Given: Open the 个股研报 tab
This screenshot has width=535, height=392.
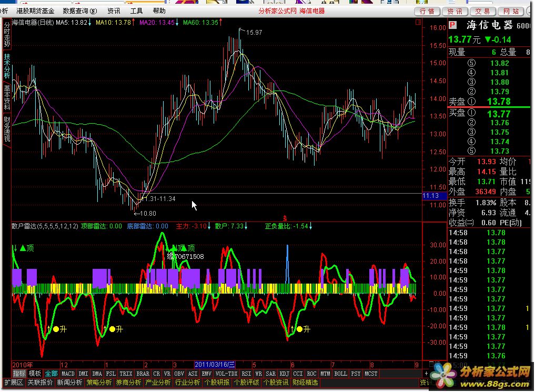Looking at the screenshot, I should [217, 383].
